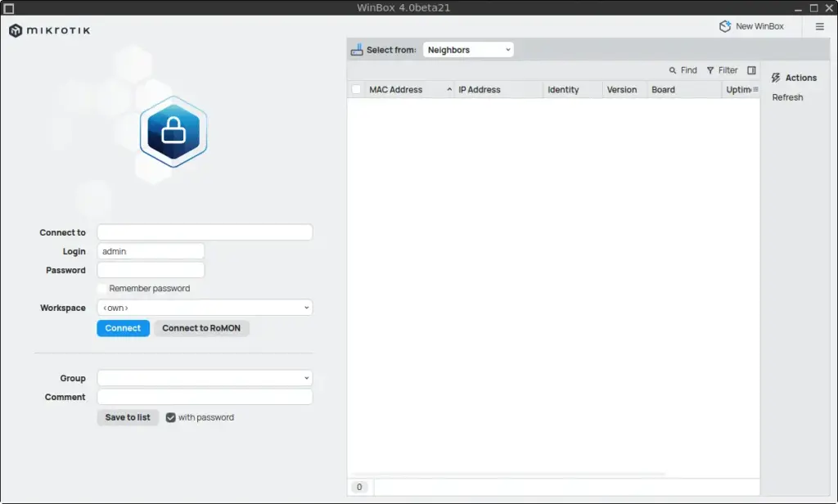Open the Group dropdown
Viewport: 838px width, 504px height.
(205, 378)
